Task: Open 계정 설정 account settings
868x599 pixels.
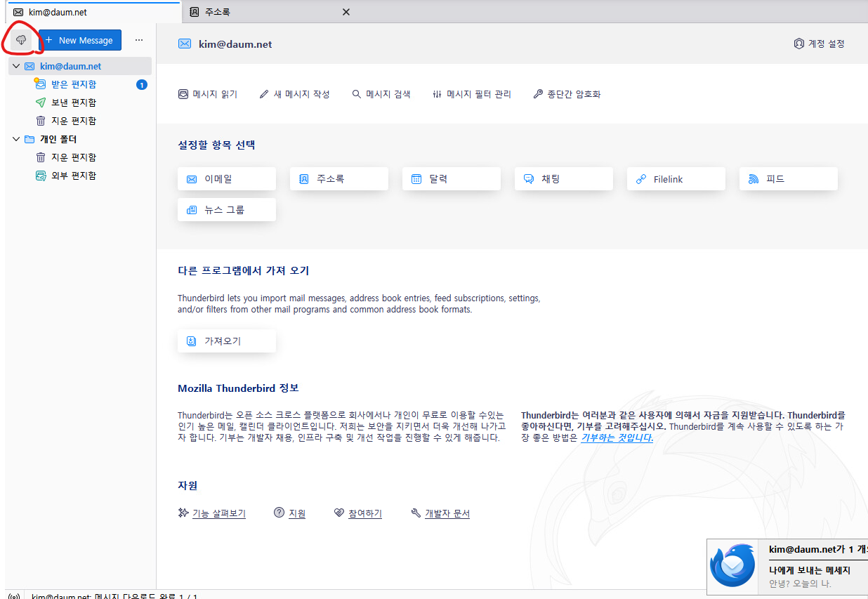Action: tap(819, 44)
